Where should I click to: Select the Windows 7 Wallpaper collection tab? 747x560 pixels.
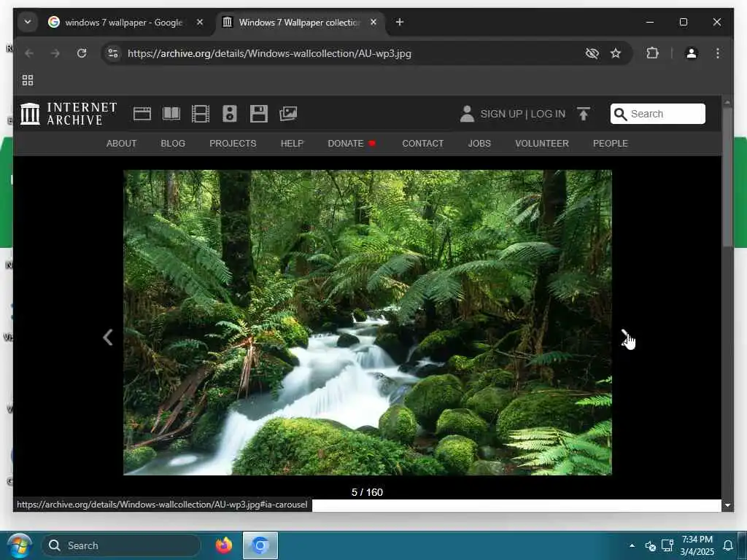click(299, 23)
